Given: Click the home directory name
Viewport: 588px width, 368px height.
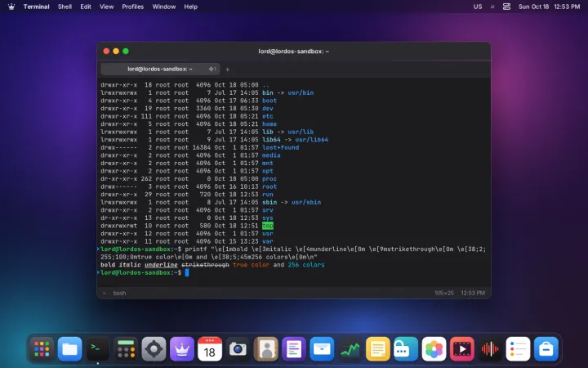Looking at the screenshot, I should pyautogui.click(x=269, y=124).
